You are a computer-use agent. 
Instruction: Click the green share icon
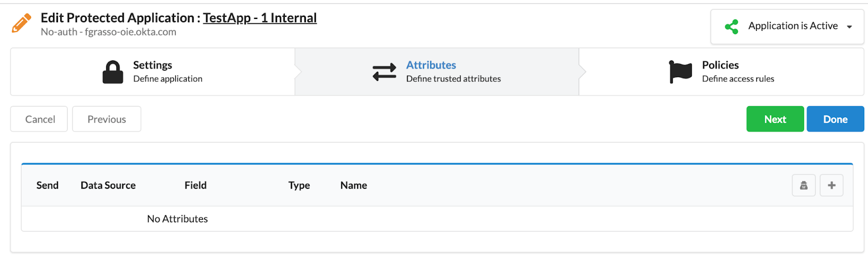tap(731, 27)
